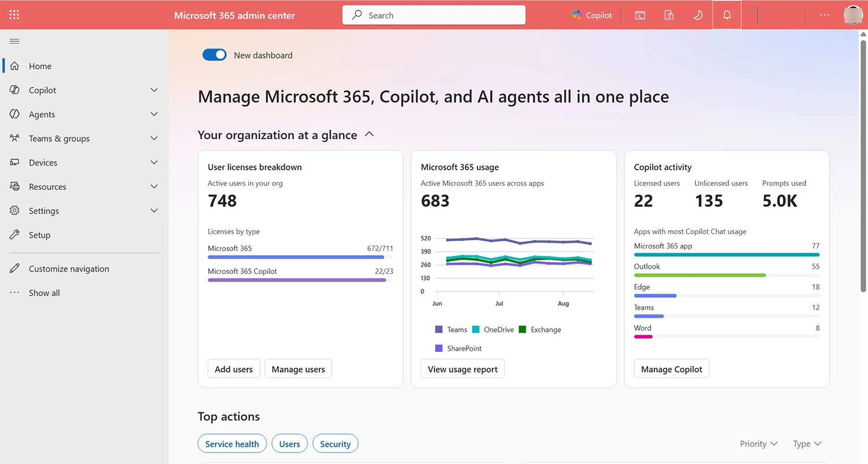Click the 683 active Microsoft 365 users figure
This screenshot has width=868, height=464.
tap(435, 200)
